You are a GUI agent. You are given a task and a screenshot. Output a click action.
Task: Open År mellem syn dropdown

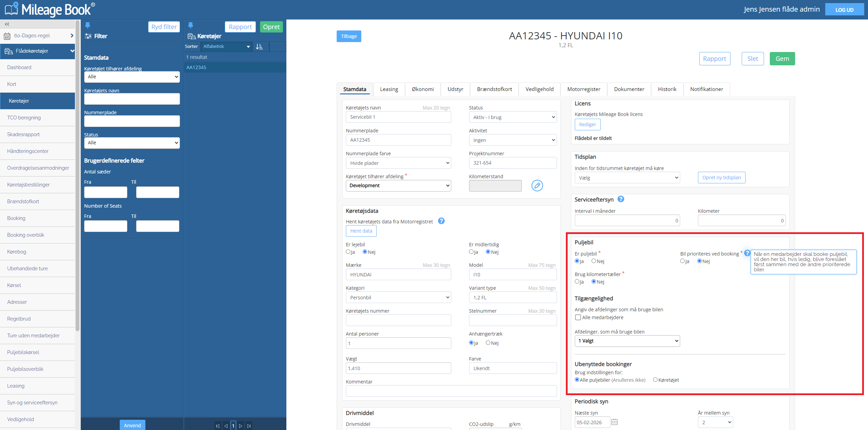(715, 422)
